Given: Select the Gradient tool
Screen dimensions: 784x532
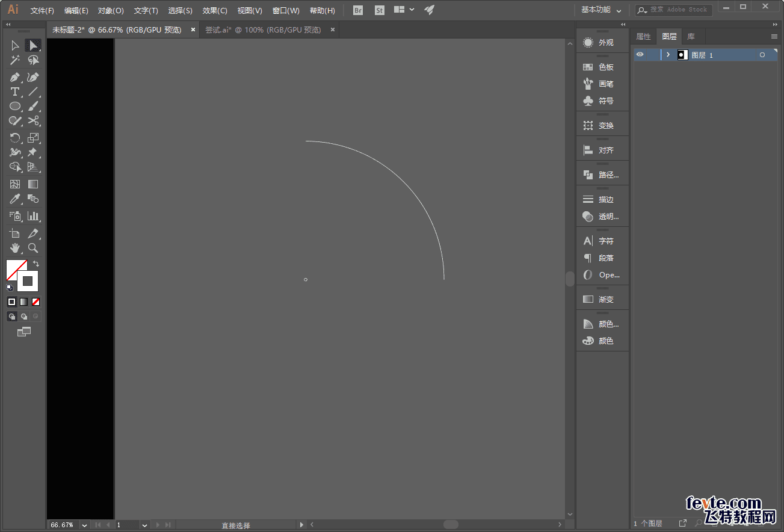Looking at the screenshot, I should click(x=33, y=184).
